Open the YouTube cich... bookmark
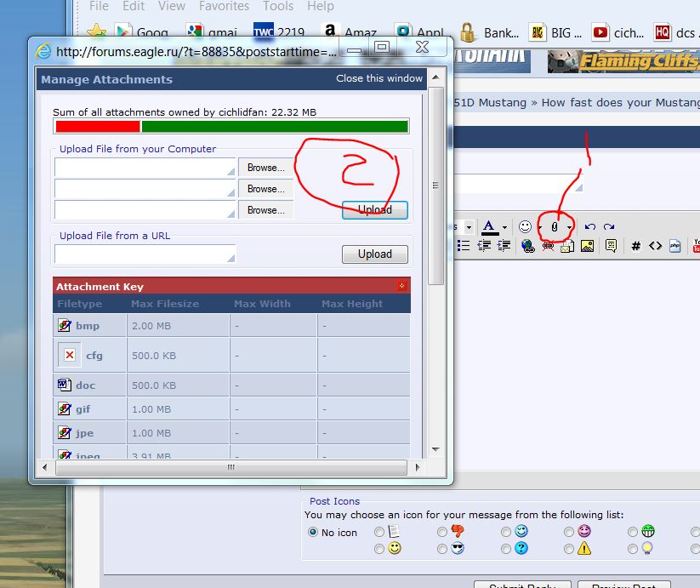700x588 pixels. [x=617, y=32]
